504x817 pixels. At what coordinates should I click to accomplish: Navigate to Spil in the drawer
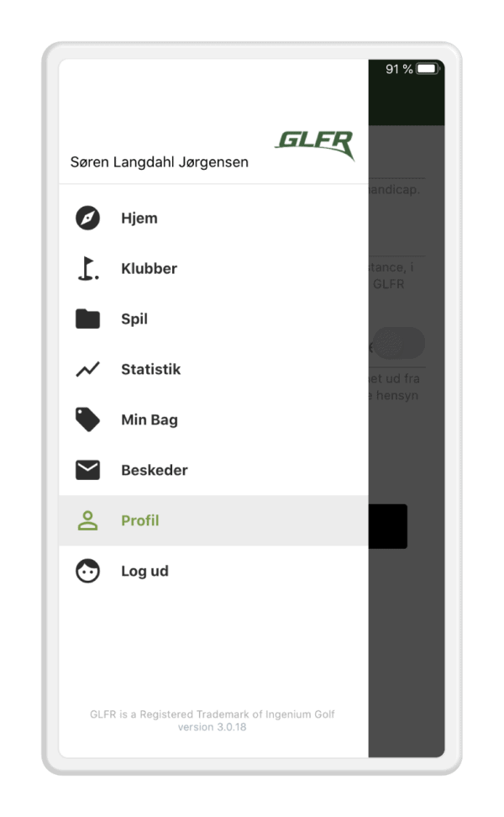point(213,319)
